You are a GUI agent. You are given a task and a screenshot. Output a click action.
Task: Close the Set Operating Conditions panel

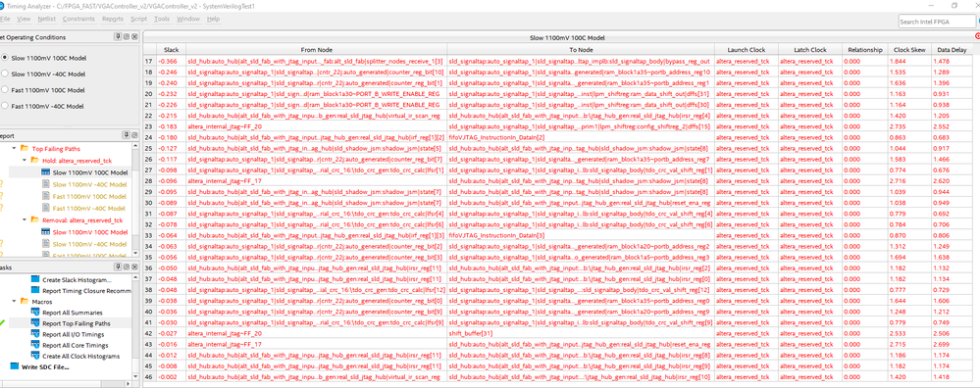pos(134,37)
